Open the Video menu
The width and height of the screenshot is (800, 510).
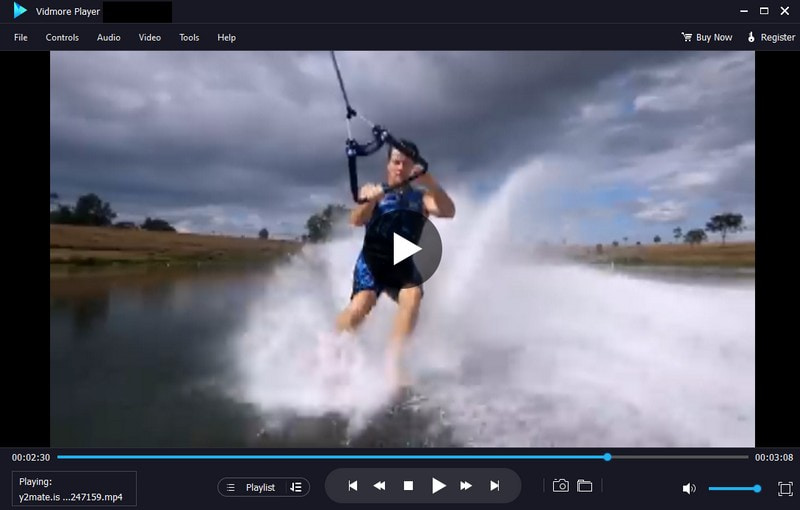[149, 37]
